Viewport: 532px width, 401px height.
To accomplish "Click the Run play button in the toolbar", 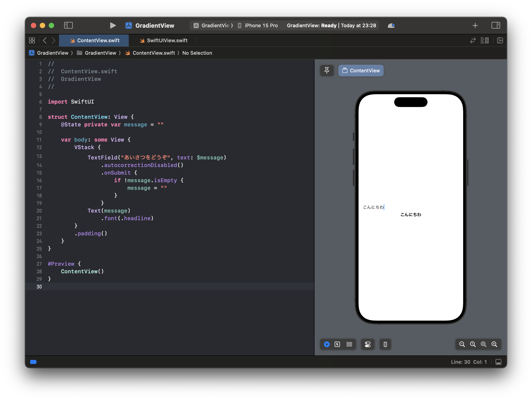I will pyautogui.click(x=113, y=25).
